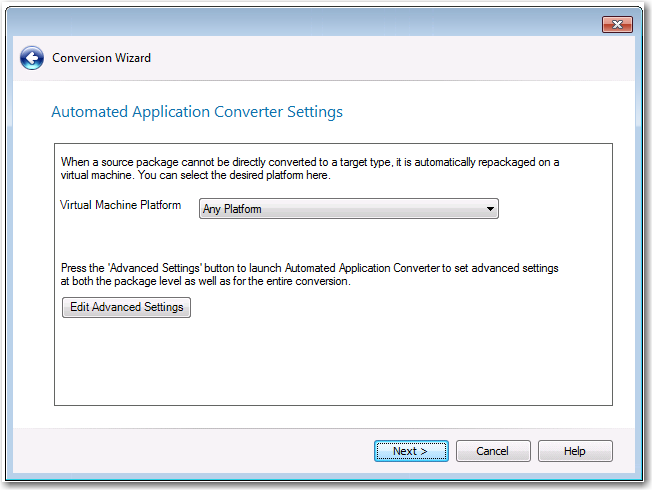
Task: Click blank footer area left of Next button
Action: 200,451
